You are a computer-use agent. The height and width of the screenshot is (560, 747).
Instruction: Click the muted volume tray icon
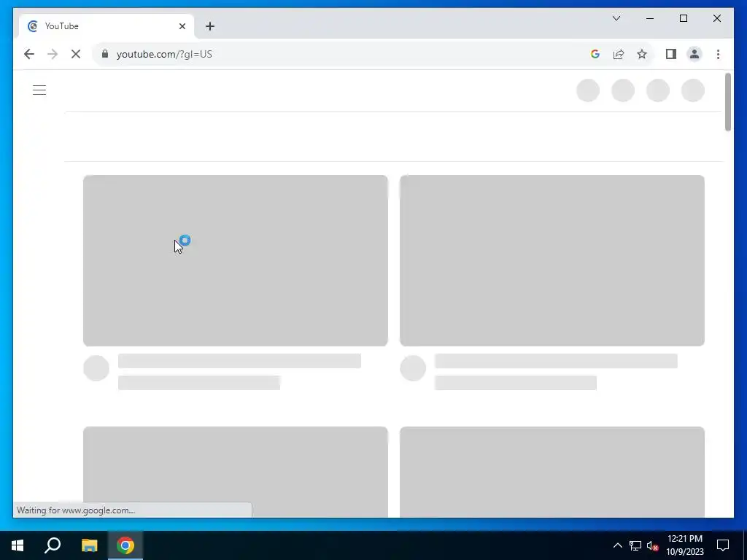[x=652, y=545]
